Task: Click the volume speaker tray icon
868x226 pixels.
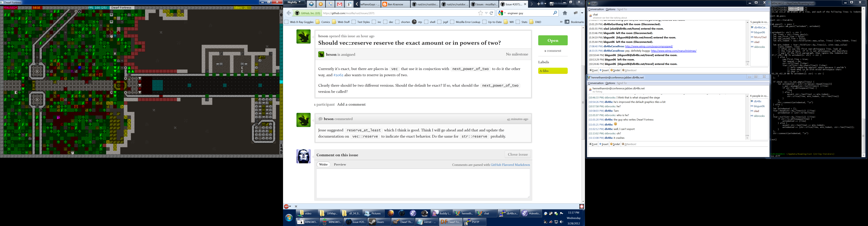Action: (561, 222)
